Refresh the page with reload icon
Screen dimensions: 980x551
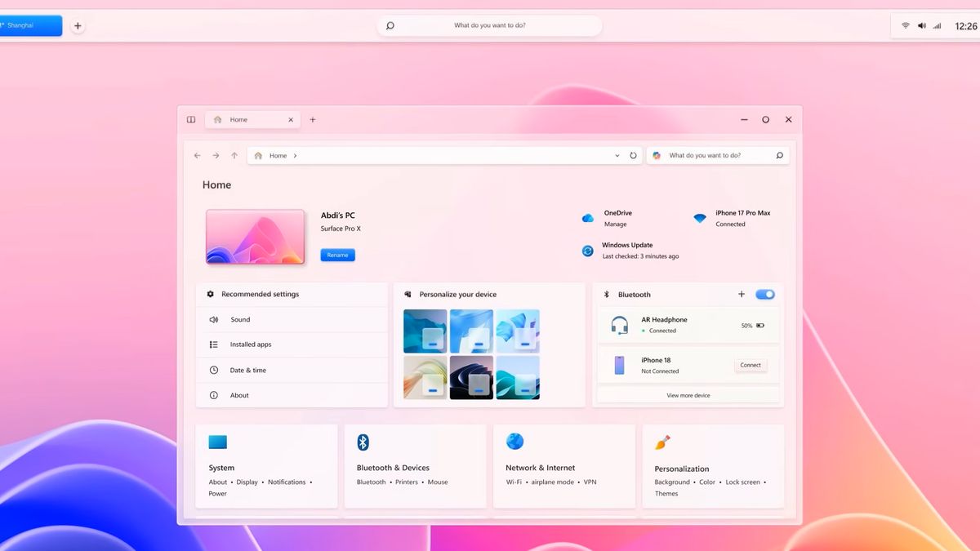click(x=633, y=155)
